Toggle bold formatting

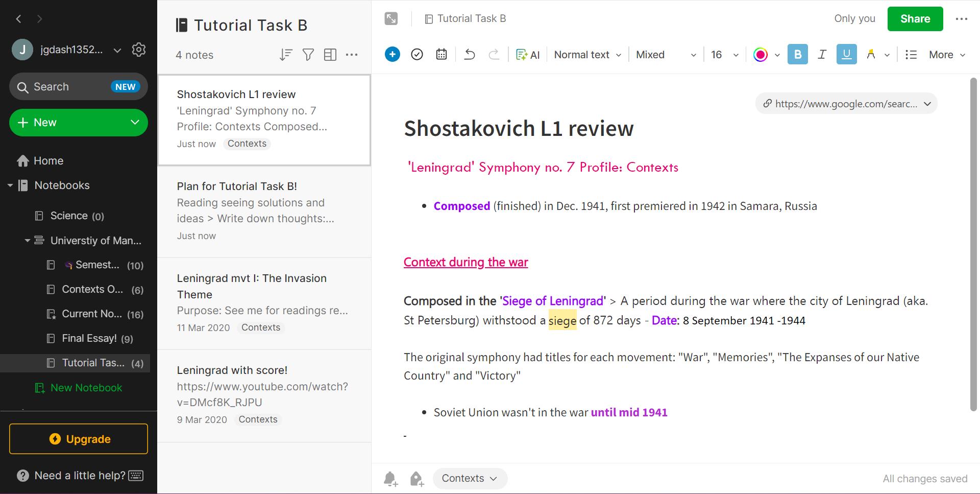(797, 54)
